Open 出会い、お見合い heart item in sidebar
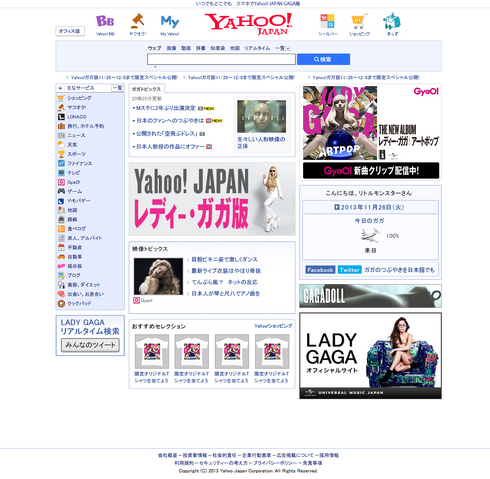490x479 pixels. [85, 294]
